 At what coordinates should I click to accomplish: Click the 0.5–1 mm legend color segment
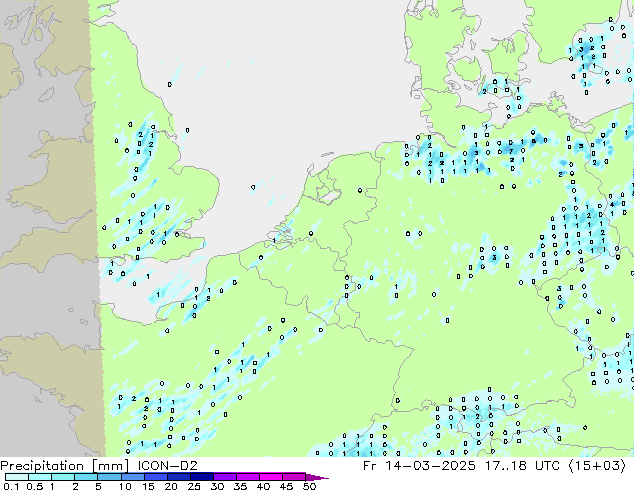[40, 477]
